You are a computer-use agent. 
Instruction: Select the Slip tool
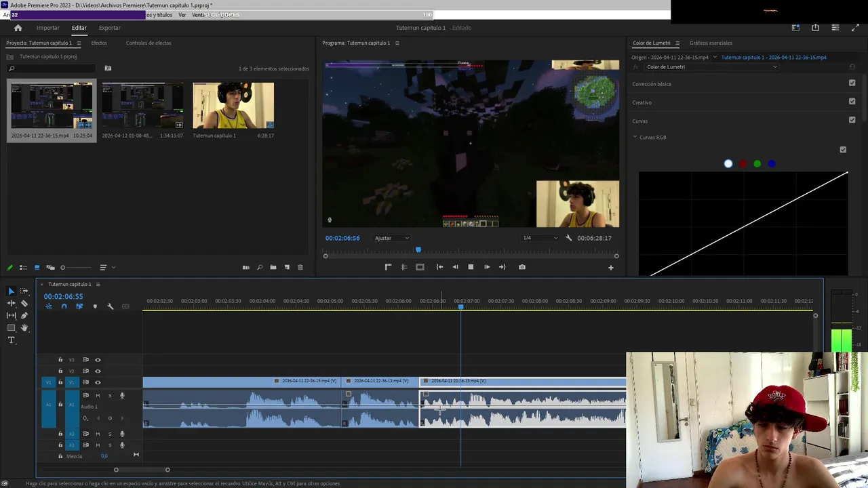click(11, 315)
